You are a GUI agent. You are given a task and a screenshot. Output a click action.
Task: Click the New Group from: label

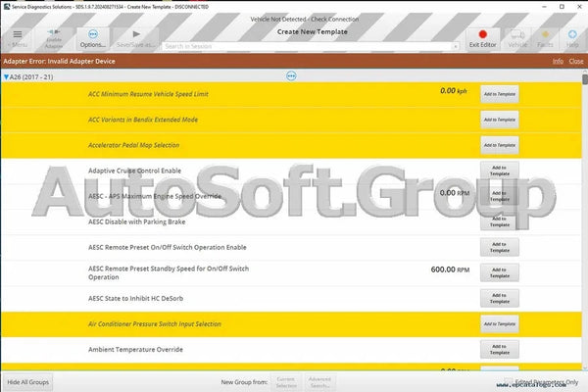pyautogui.click(x=244, y=382)
